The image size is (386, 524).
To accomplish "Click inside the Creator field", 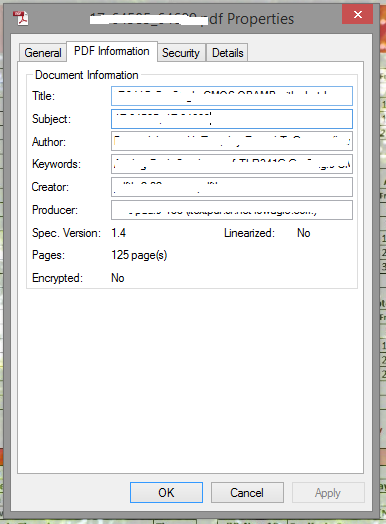I will tap(232, 187).
